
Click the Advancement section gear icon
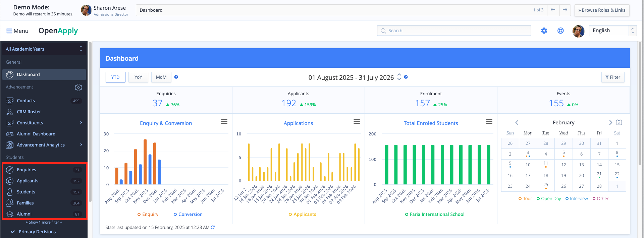coord(78,87)
